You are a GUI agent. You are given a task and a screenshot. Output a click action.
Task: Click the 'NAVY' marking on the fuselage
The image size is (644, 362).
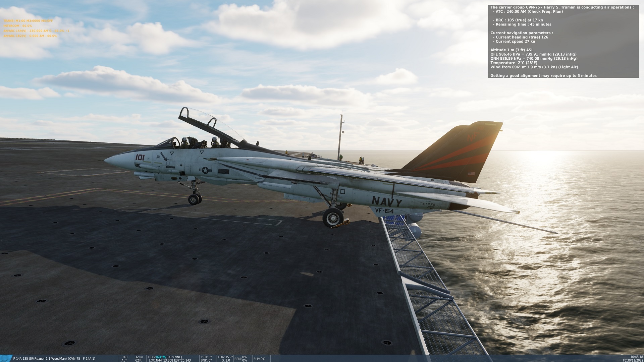click(387, 202)
